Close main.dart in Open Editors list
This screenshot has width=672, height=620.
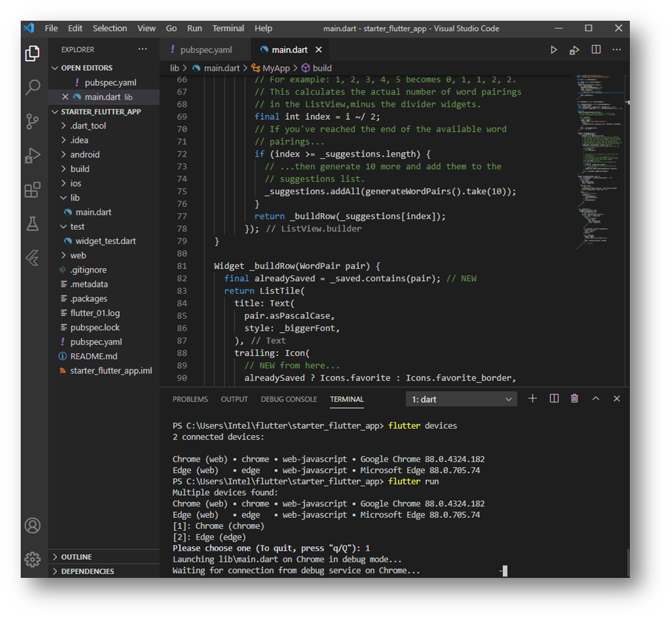65,97
